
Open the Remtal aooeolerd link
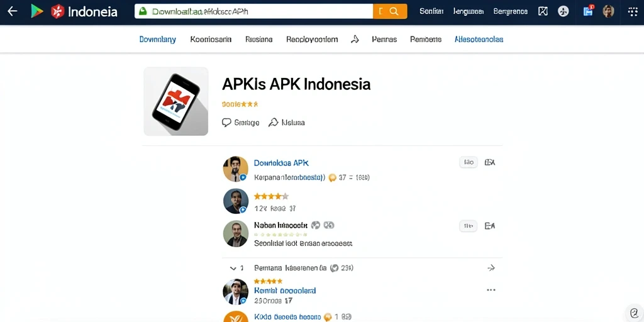285,291
